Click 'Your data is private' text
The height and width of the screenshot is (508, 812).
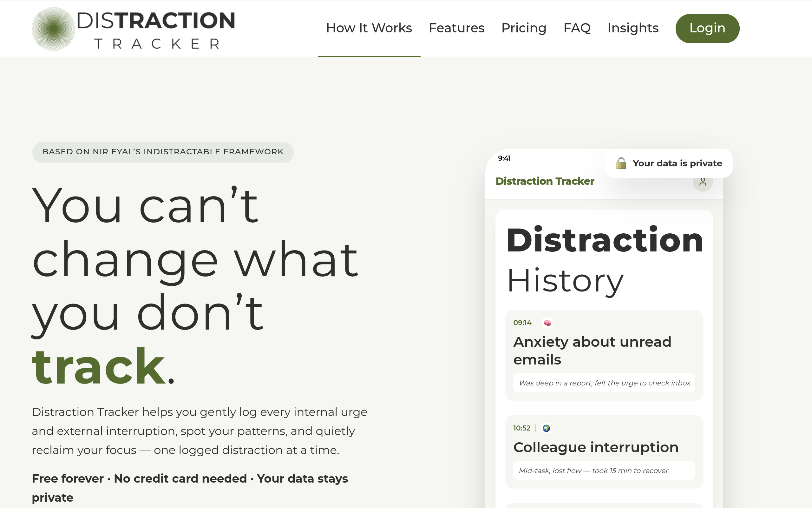(677, 163)
